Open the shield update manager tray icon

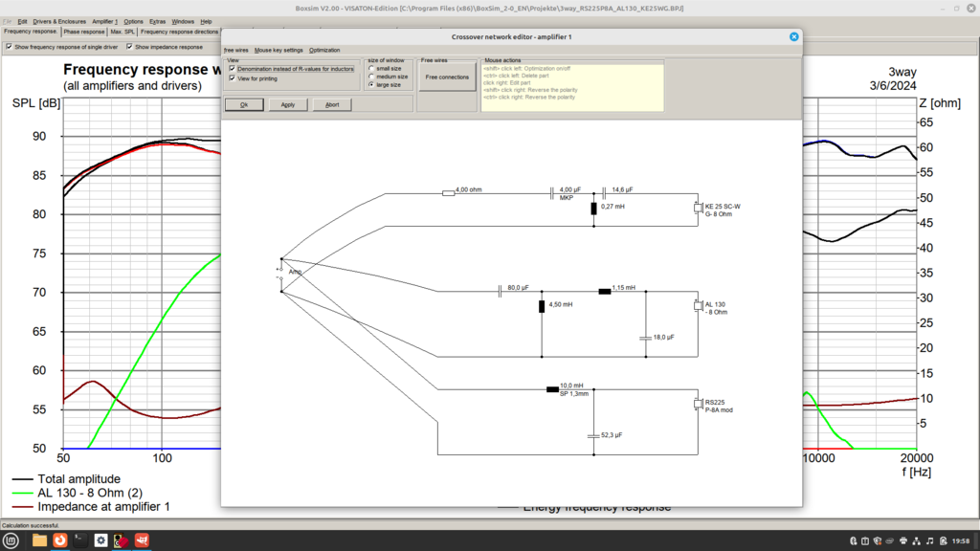coord(878,541)
